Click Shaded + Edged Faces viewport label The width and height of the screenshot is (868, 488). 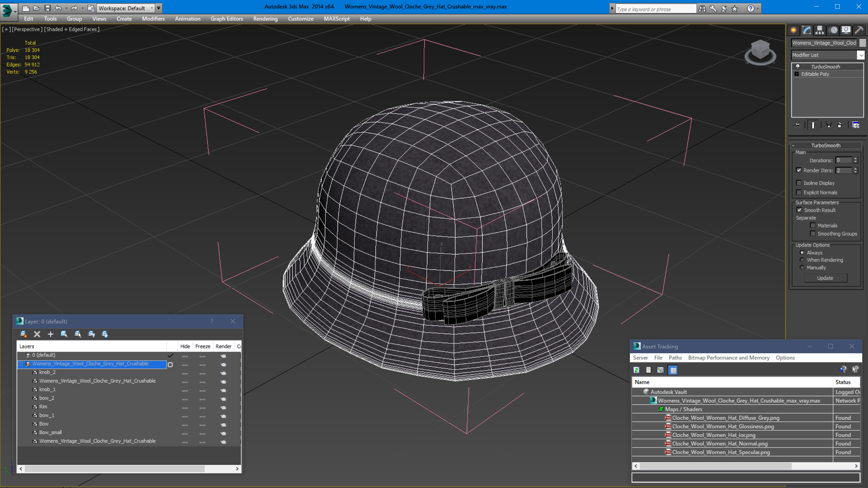(x=72, y=29)
